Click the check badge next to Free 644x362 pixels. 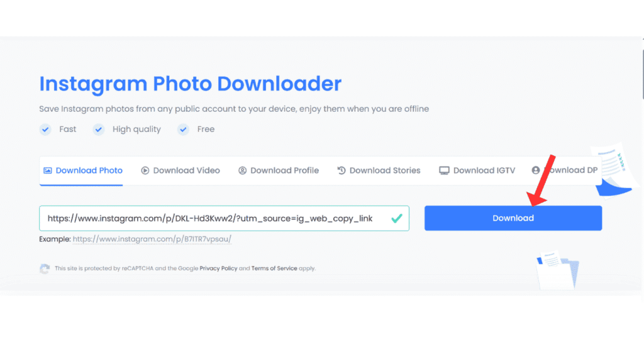(183, 129)
